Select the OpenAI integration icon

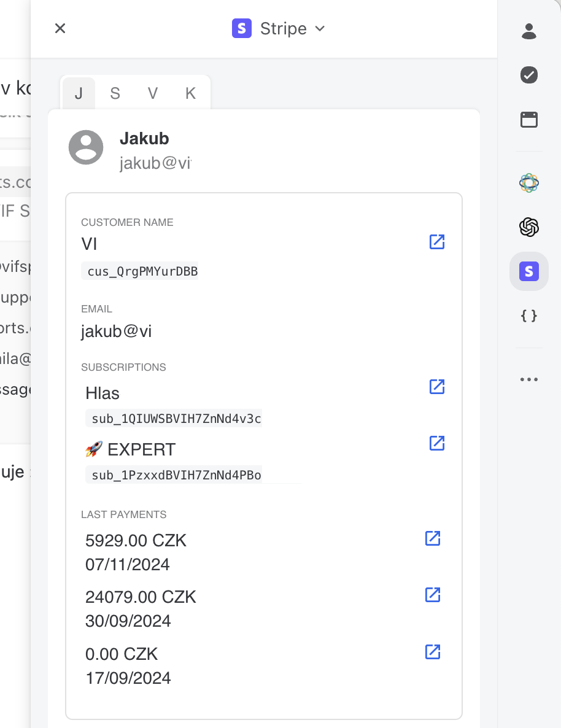528,227
